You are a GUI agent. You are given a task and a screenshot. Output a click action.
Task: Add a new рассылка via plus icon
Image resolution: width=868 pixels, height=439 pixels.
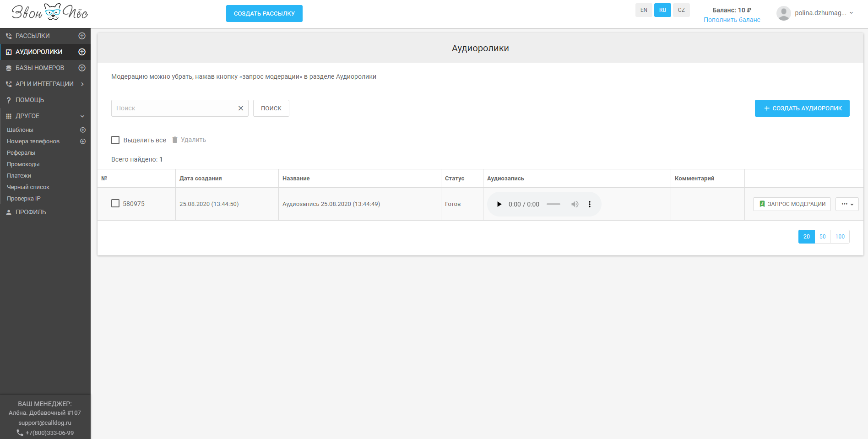pos(82,36)
